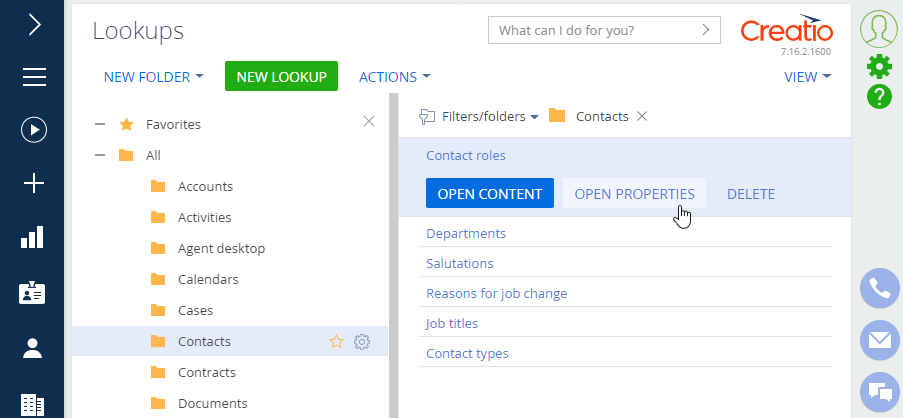903x418 pixels.
Task: Click the run process play icon
Action: click(34, 130)
